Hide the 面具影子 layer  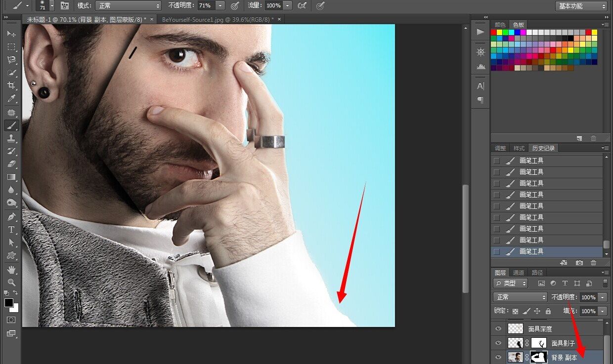tap(498, 343)
